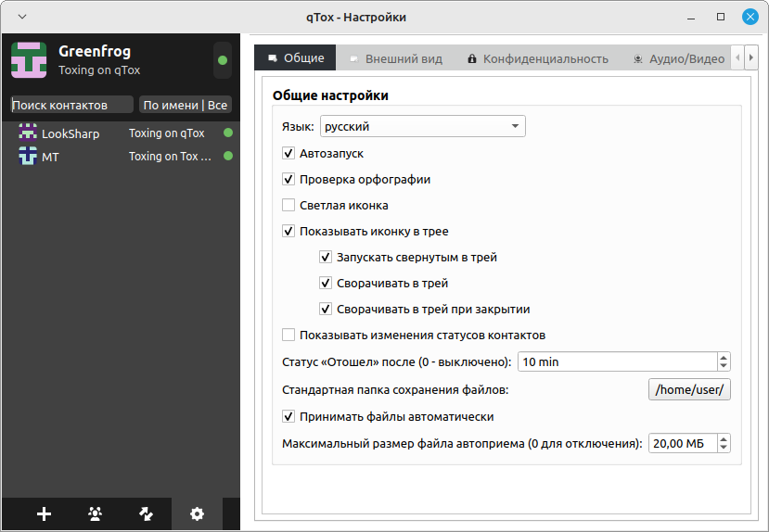This screenshot has width=769, height=532.
Task: Maximize the qTox window
Action: pos(721,17)
